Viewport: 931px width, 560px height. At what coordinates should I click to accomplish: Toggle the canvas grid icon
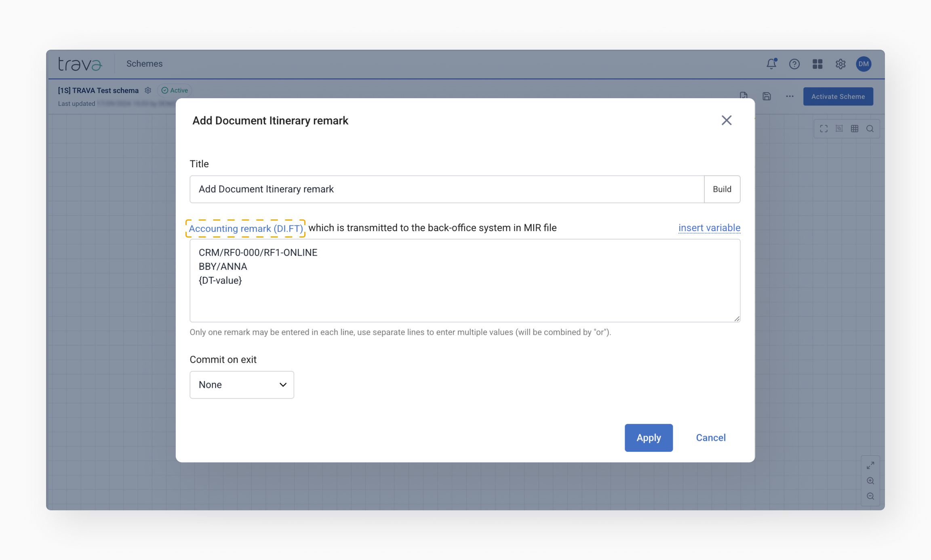(x=854, y=128)
